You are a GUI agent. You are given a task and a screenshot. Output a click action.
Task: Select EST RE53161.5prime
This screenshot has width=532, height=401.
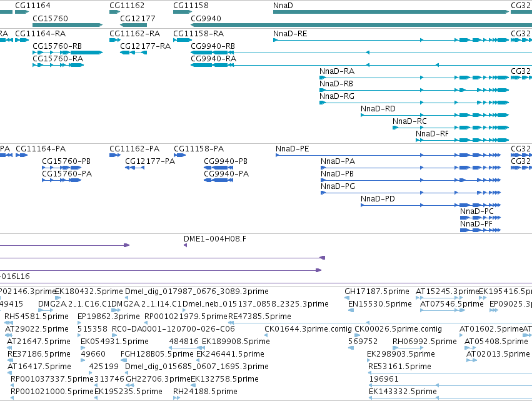[x=399, y=367]
